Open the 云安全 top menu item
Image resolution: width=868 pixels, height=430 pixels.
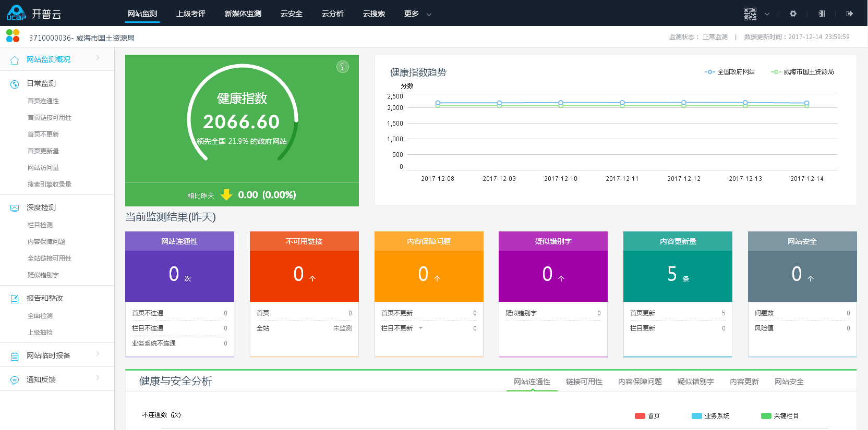click(291, 14)
